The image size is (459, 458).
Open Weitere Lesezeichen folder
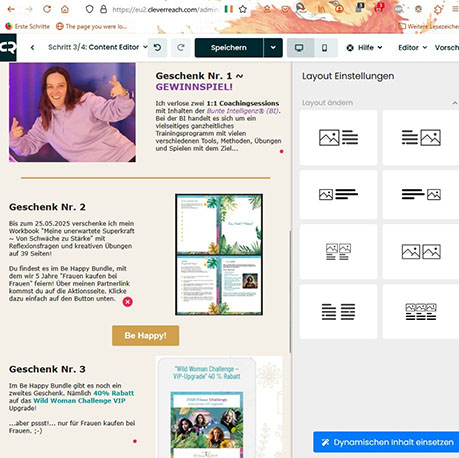point(429,26)
